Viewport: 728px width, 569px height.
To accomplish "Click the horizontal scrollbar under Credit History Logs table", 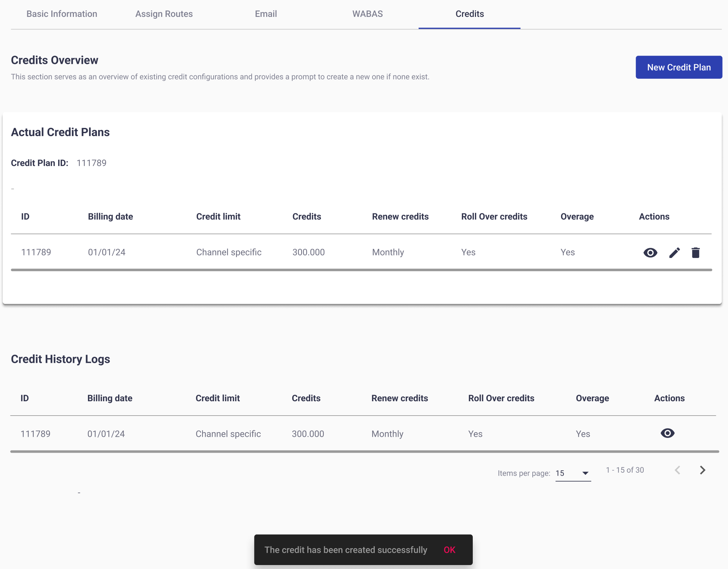I will pyautogui.click(x=365, y=452).
